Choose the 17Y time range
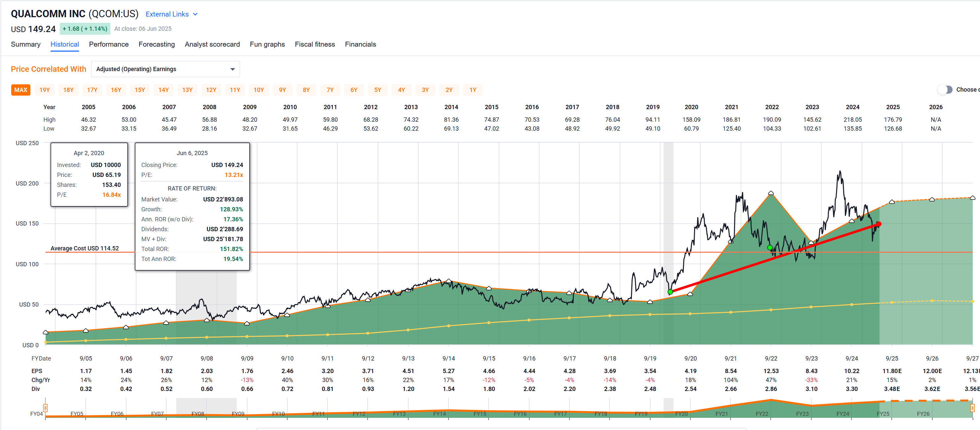Image resolution: width=980 pixels, height=430 pixels. (92, 90)
